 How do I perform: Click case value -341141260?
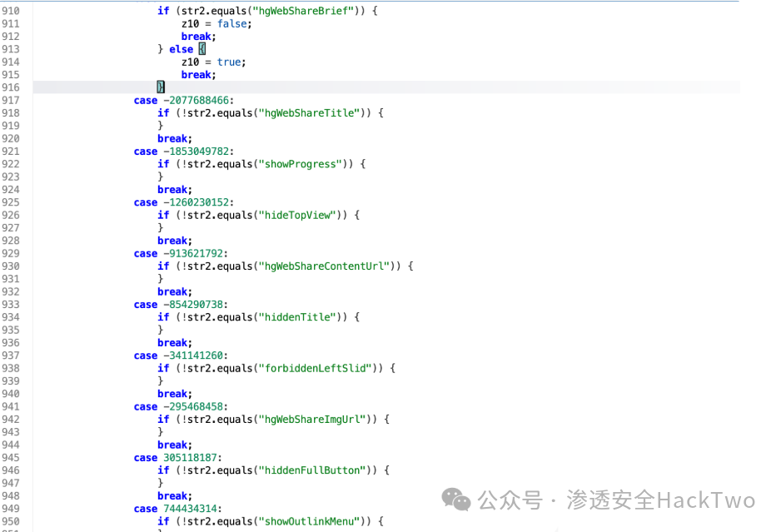coord(193,355)
